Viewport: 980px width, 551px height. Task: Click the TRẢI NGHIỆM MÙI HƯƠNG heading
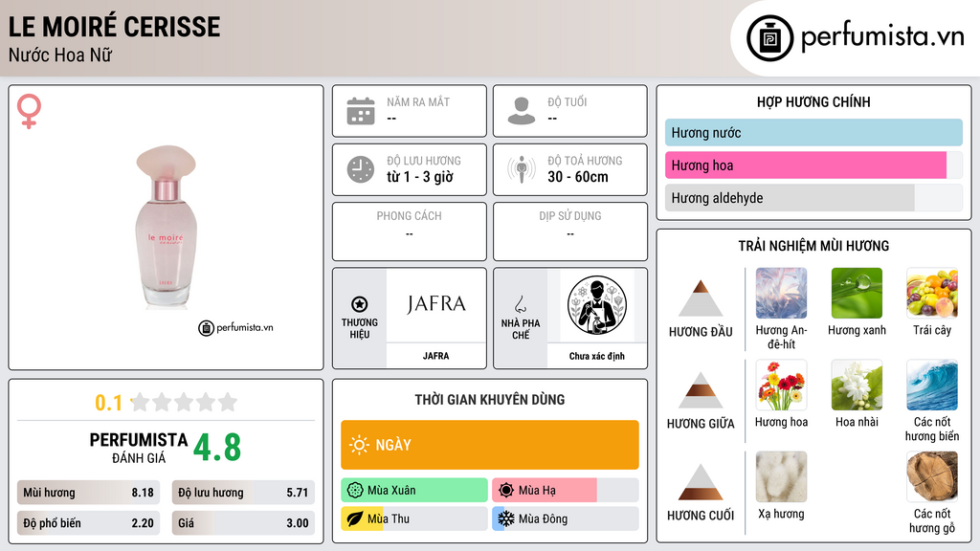[813, 246]
